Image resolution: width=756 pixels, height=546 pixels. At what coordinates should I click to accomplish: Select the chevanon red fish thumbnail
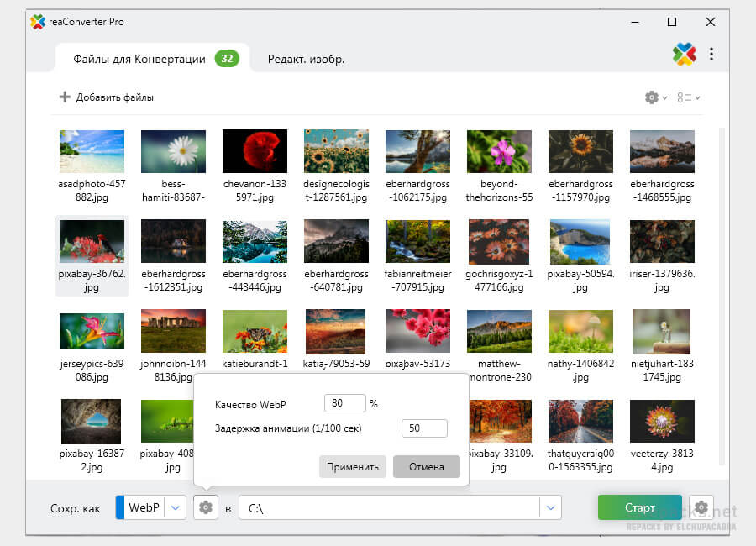tap(255, 151)
